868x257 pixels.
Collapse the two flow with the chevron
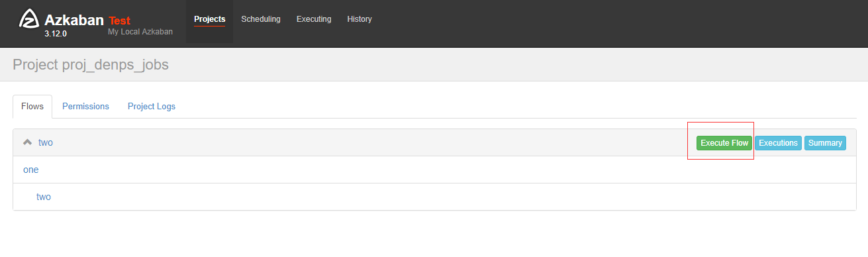click(27, 142)
